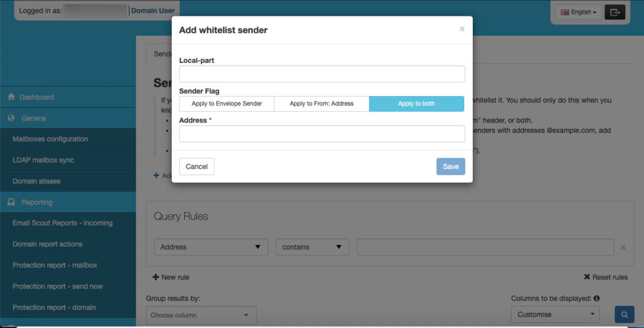Expand the General sidebar section

[68, 118]
